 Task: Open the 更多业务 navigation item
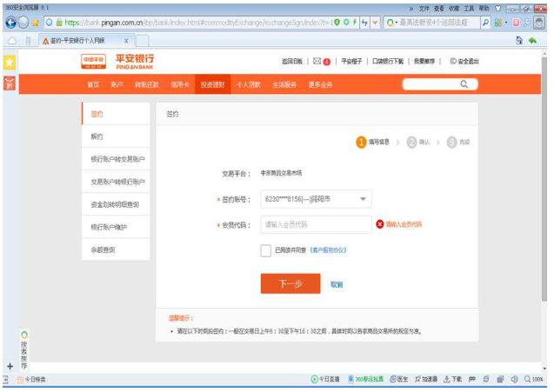point(320,84)
